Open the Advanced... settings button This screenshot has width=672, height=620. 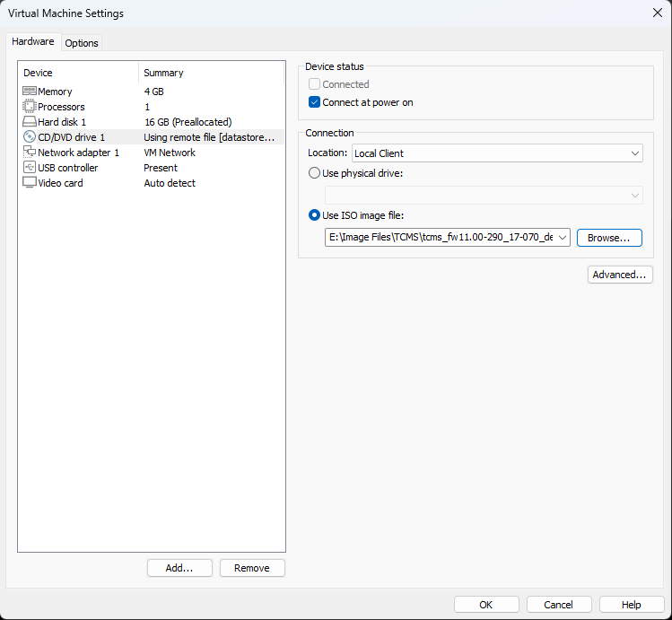pos(620,275)
